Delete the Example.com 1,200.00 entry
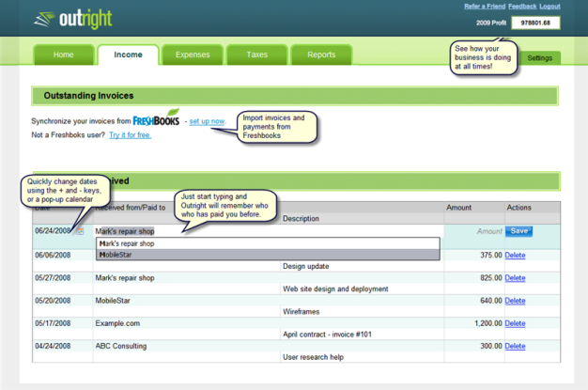The height and width of the screenshot is (390, 588). pyautogui.click(x=515, y=323)
